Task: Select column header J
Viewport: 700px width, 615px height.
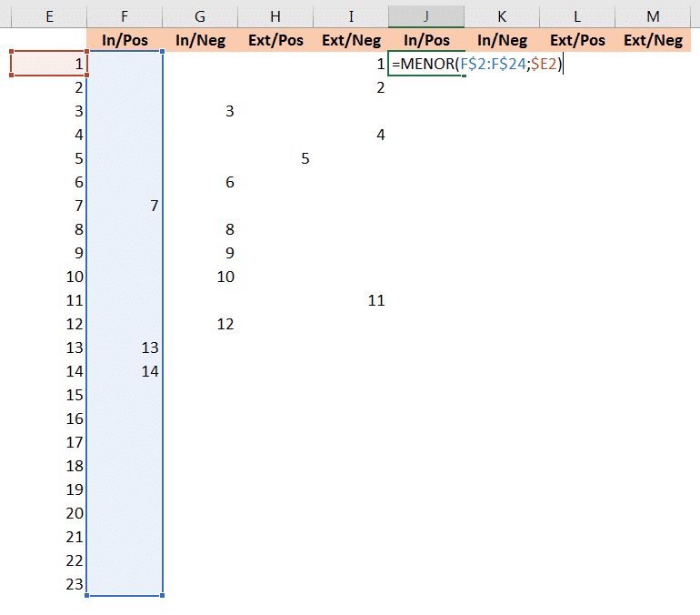Action: coord(425,16)
